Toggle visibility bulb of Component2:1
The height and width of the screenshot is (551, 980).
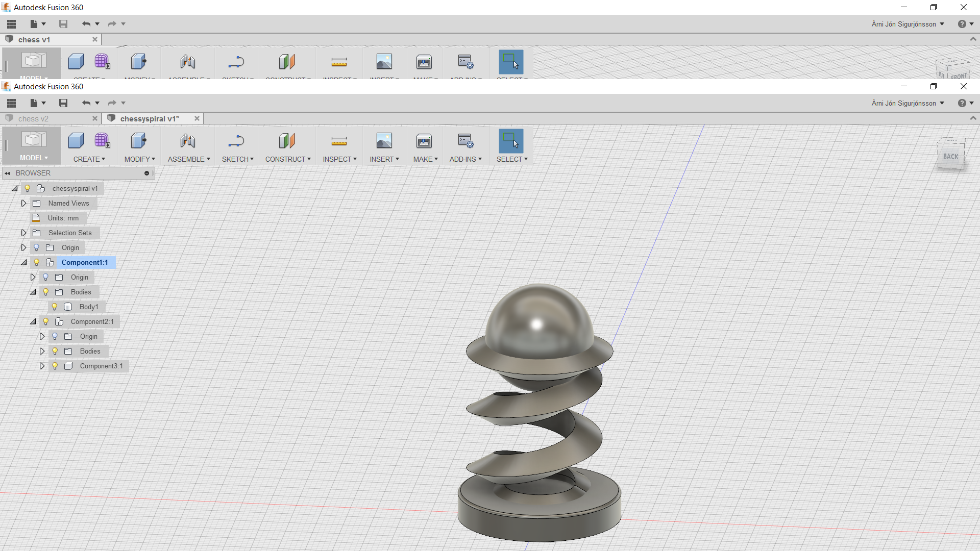(x=45, y=321)
